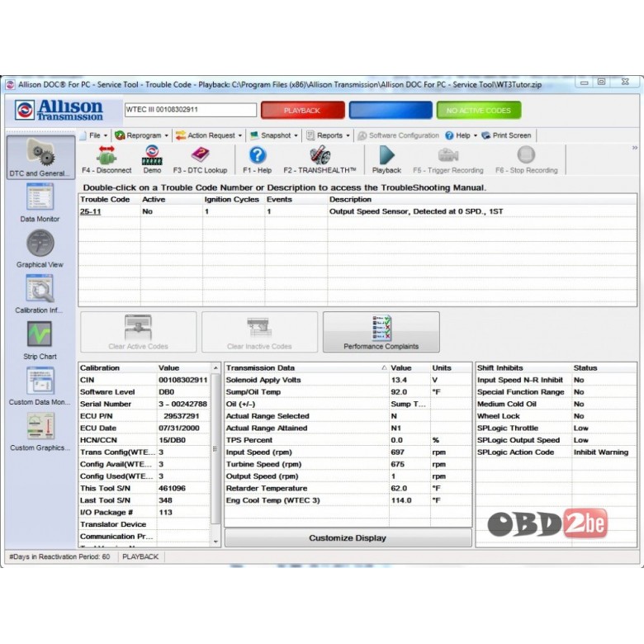
Task: Click the Print Screen toolbar item
Action: tap(506, 135)
